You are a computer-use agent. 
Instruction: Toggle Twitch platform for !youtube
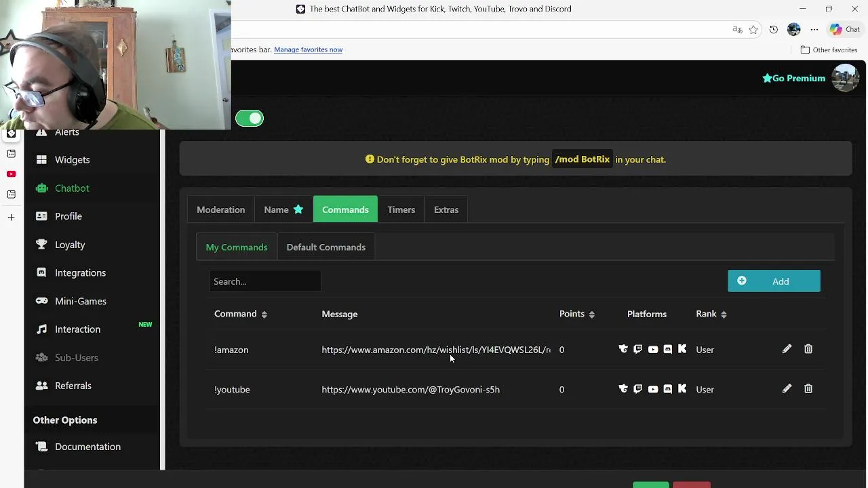(x=637, y=388)
